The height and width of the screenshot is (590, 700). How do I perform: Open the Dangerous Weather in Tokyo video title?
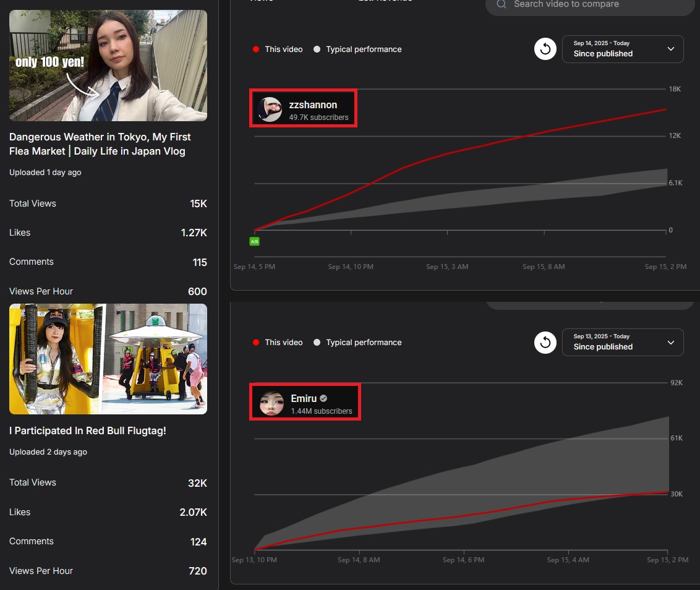click(100, 144)
